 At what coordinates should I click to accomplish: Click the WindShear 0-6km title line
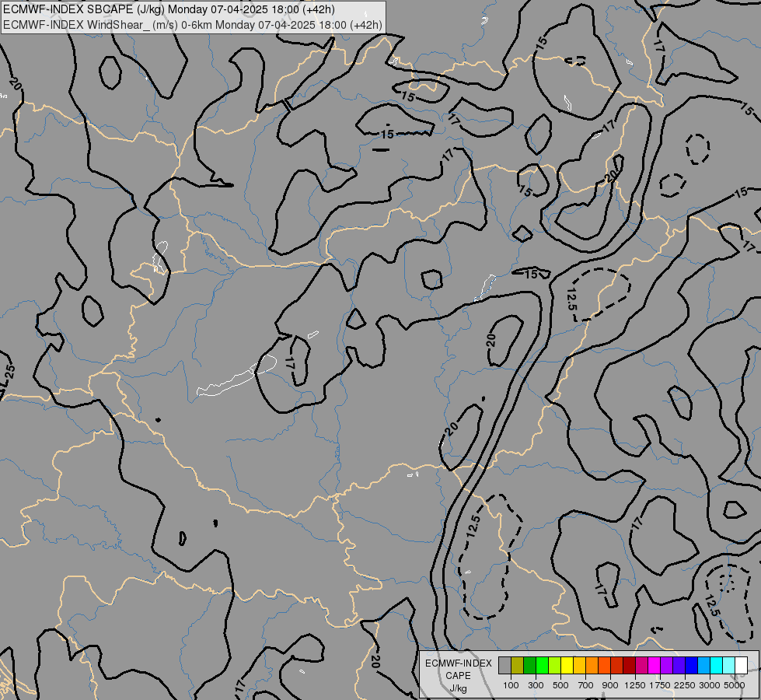point(193,24)
